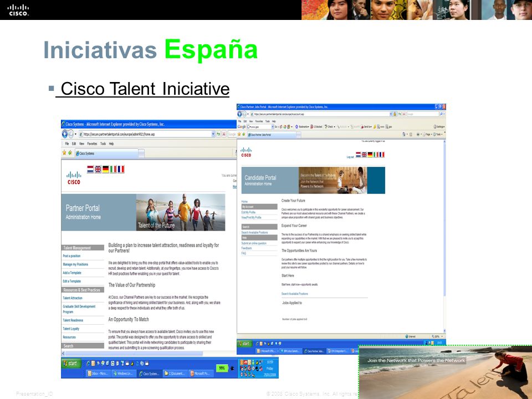Open Feedback link on Candidate Portal
Viewport: 532px width, 399px height.
click(246, 248)
